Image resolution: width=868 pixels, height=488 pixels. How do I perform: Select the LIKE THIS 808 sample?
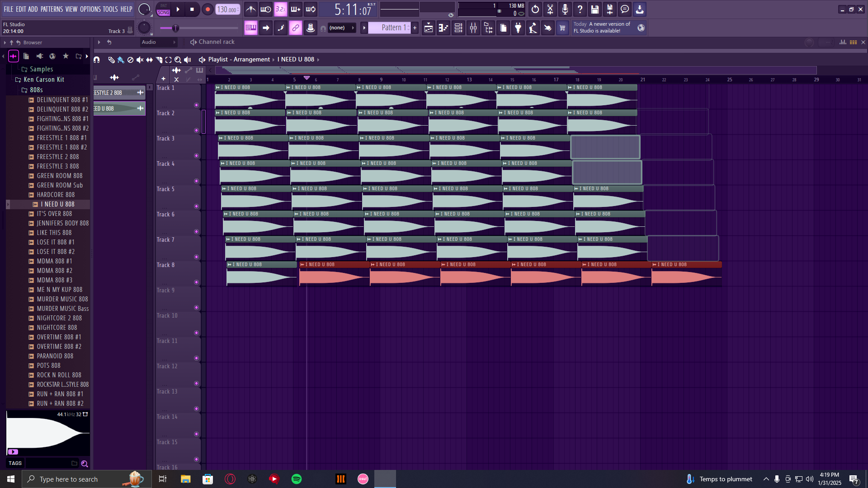tap(54, 233)
